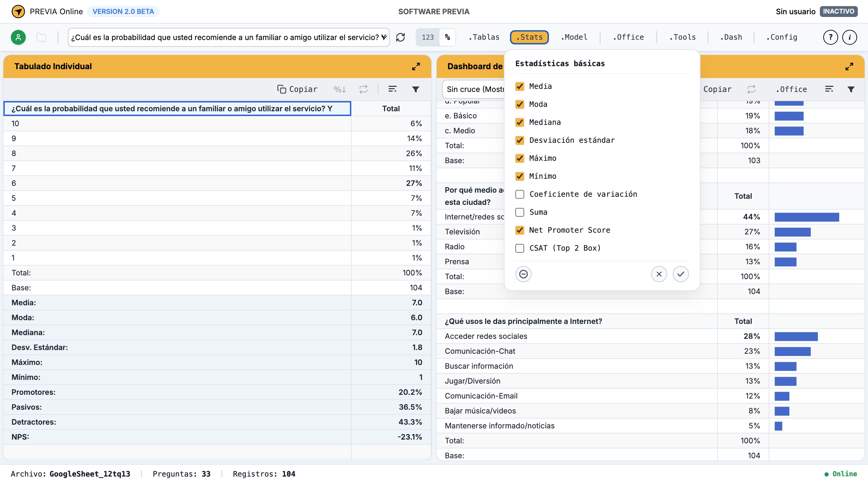Viewport: 868px width, 483px height.
Task: Click the .Office button in Dashboard toolbar
Action: point(791,89)
